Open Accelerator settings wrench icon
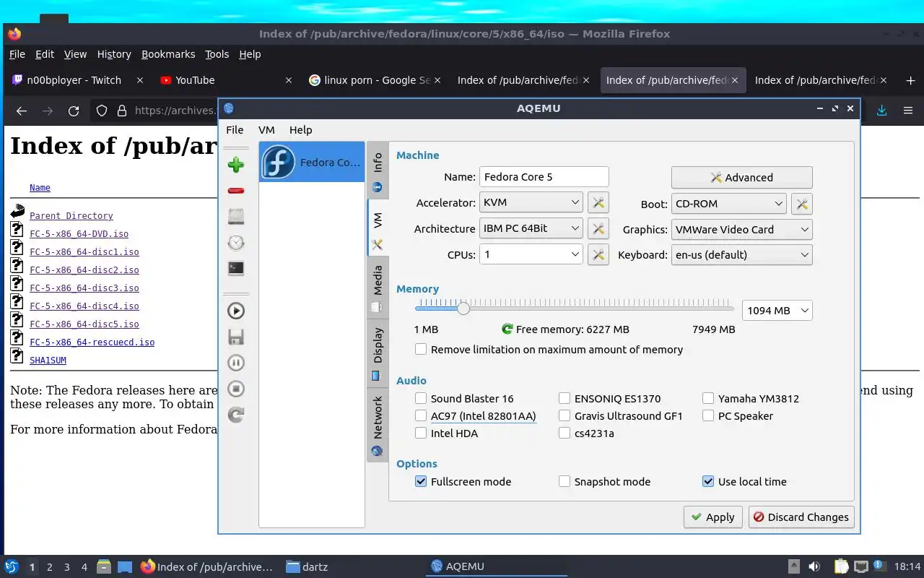Screen dimensions: 924x578 click(x=598, y=203)
